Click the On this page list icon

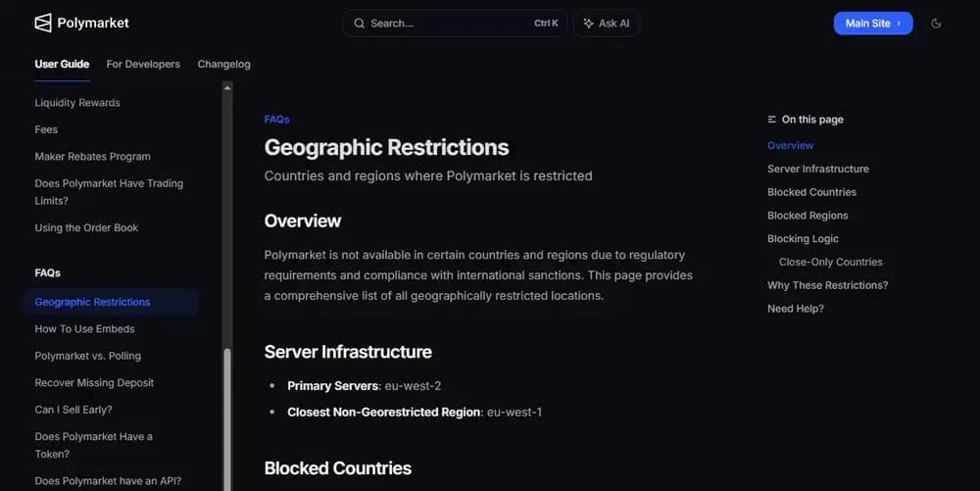click(772, 120)
